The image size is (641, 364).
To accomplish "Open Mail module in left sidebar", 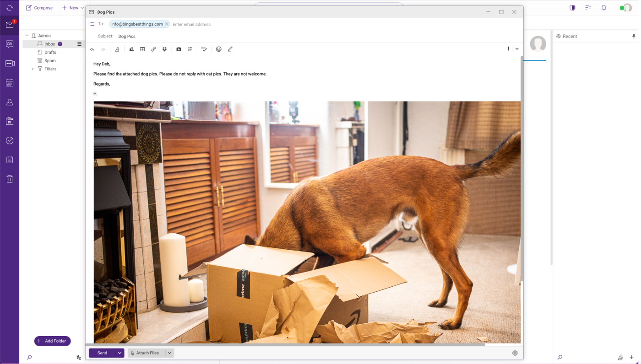I will pyautogui.click(x=10, y=25).
